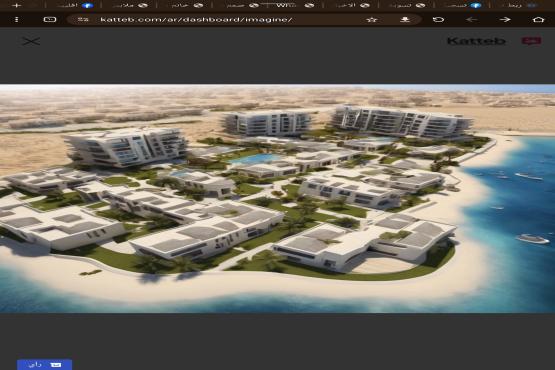Go forward with the right arrow
This screenshot has width=555, height=370.
click(x=505, y=19)
